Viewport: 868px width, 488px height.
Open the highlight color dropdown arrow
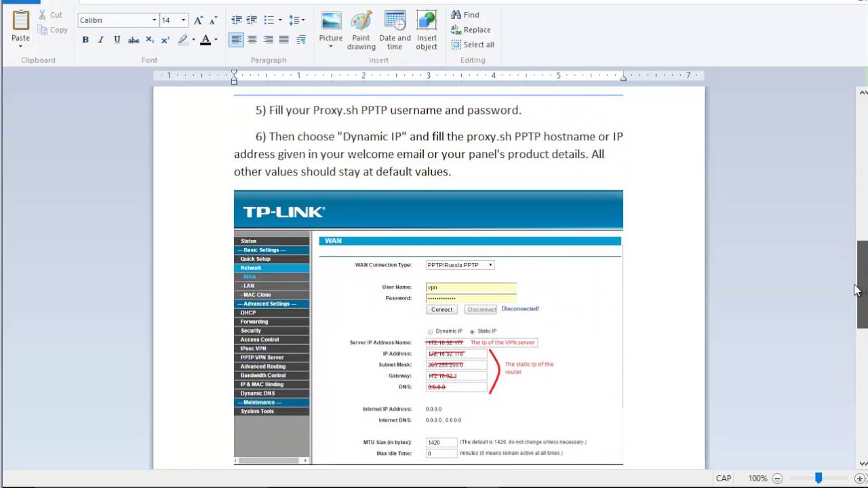point(193,40)
